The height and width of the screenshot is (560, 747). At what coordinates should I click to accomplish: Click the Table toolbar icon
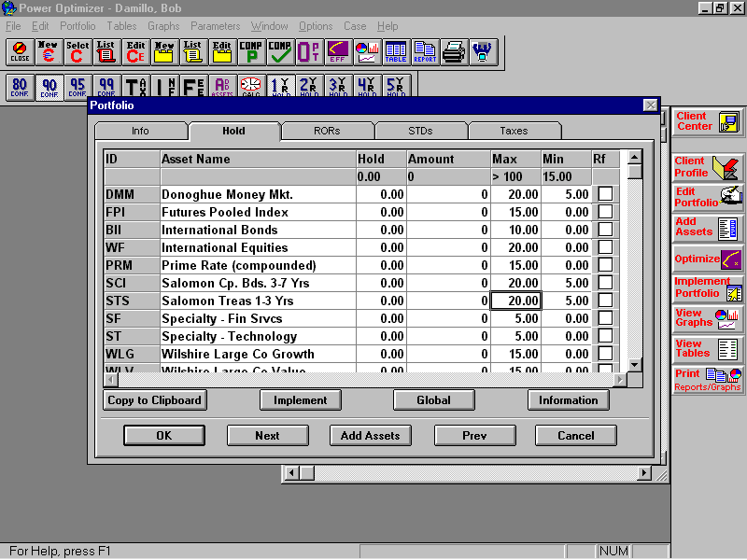395,53
